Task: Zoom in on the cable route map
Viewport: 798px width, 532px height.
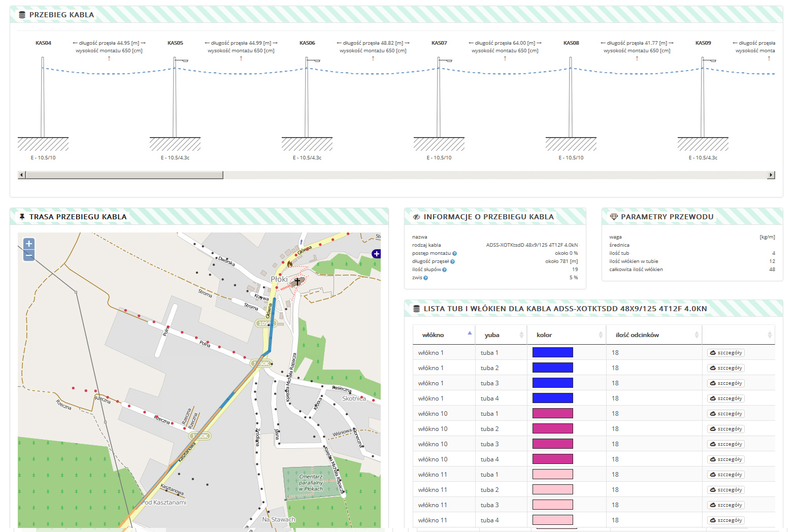Action: coord(29,244)
